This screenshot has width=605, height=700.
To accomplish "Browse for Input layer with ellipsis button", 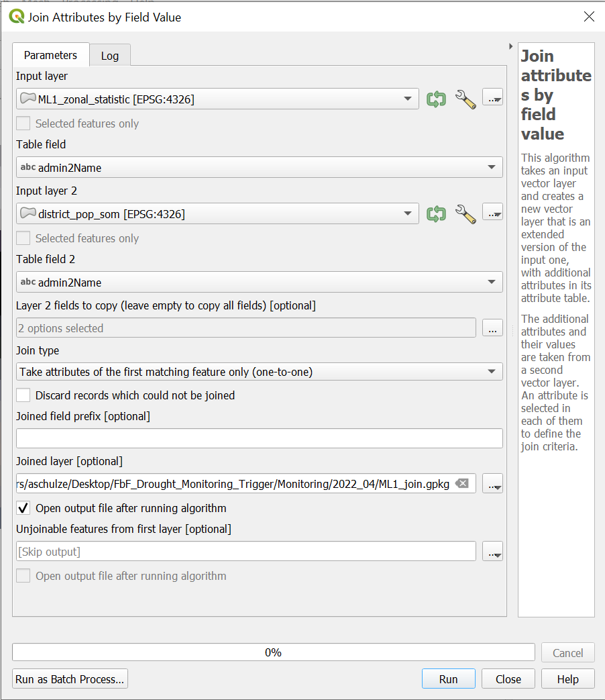I will tap(492, 99).
